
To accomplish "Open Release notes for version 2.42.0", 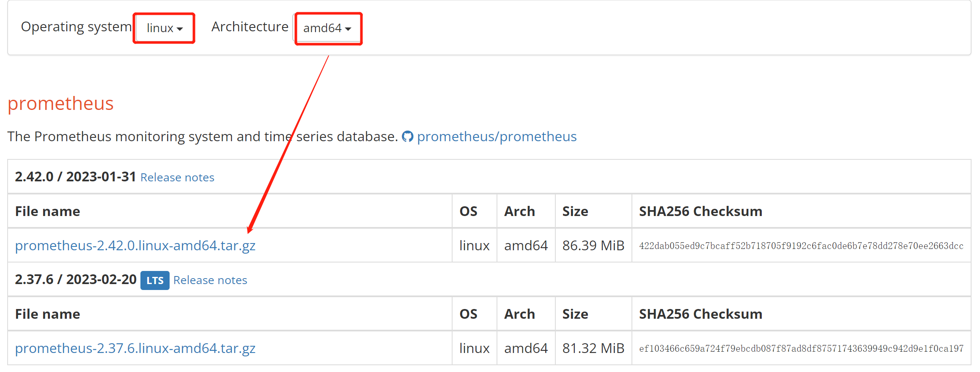I will [177, 178].
